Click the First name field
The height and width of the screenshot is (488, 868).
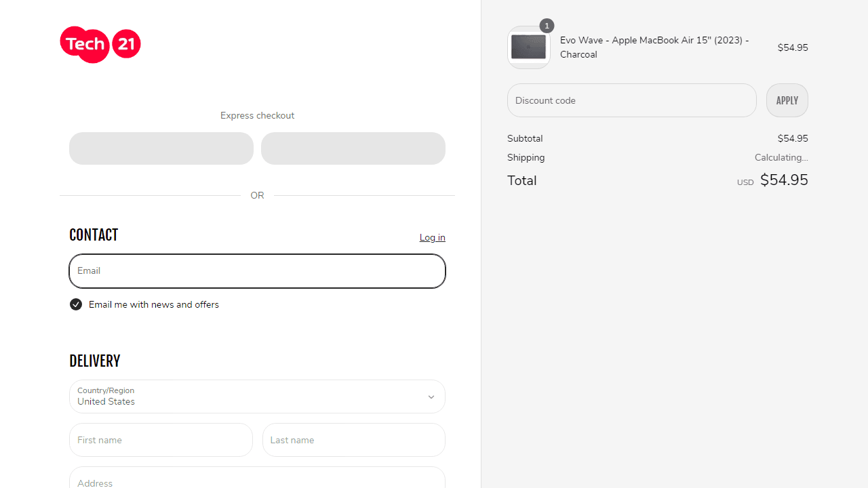161,440
